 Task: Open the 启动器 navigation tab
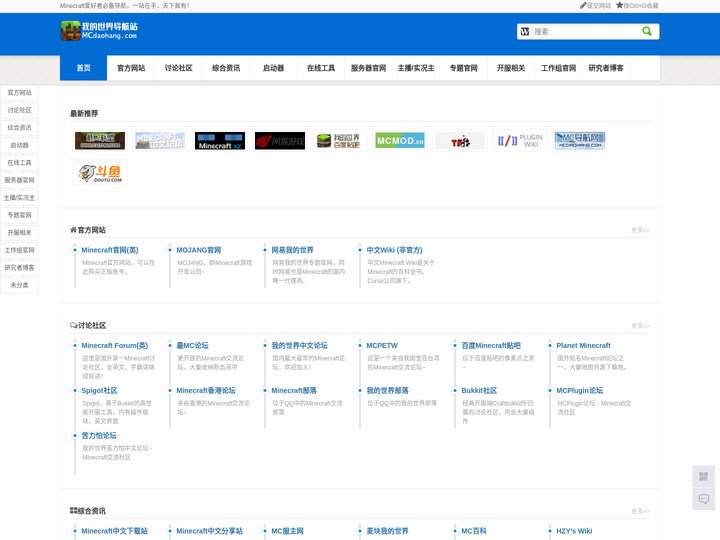(x=273, y=68)
